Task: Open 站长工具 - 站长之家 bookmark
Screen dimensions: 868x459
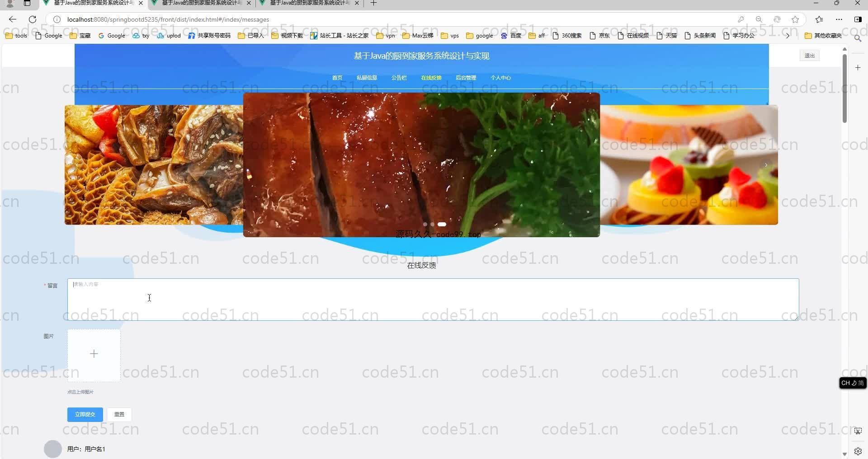Action: coord(340,36)
